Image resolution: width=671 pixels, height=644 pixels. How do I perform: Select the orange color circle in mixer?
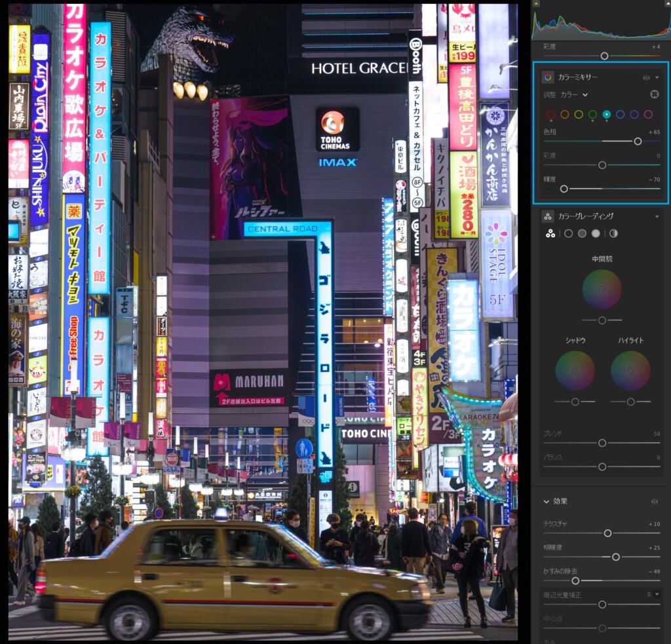point(565,114)
